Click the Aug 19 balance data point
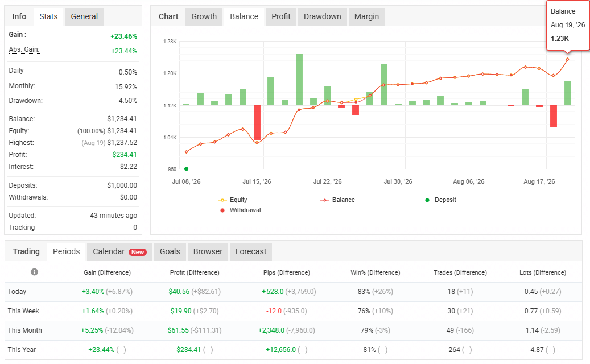Viewport: 590px width, 364px height. (x=567, y=59)
